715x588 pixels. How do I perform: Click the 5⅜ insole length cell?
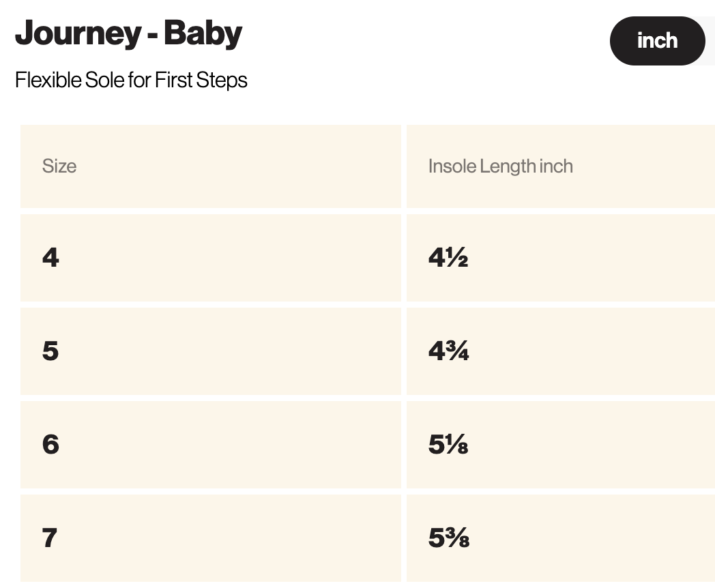561,538
